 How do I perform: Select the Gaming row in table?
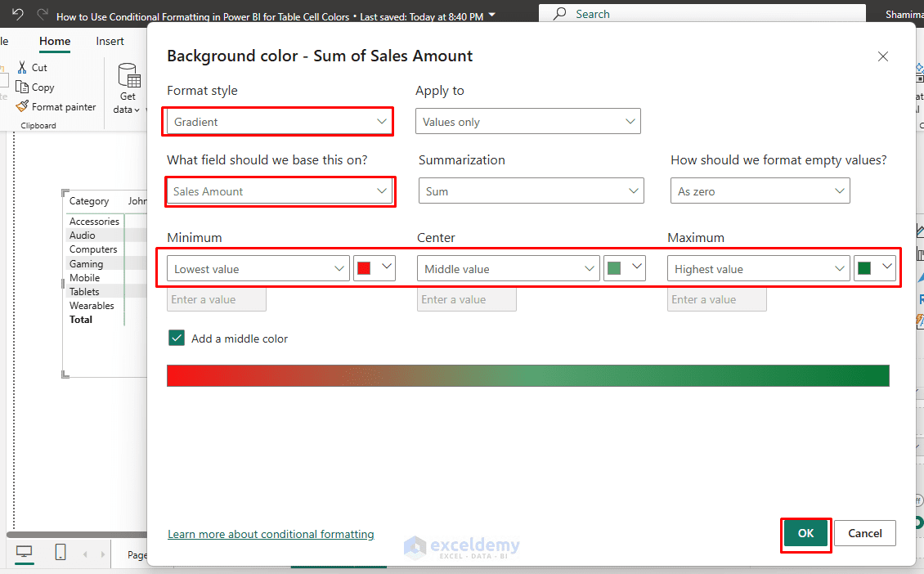pos(86,263)
